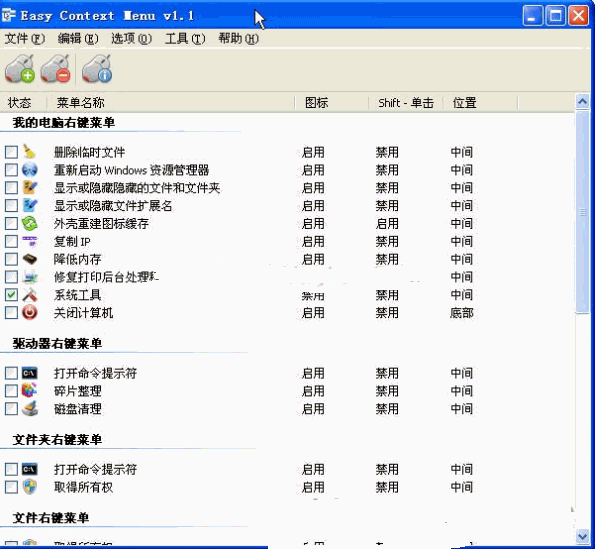Click the disk cleanup icon for 磁盘清理

coord(29,409)
